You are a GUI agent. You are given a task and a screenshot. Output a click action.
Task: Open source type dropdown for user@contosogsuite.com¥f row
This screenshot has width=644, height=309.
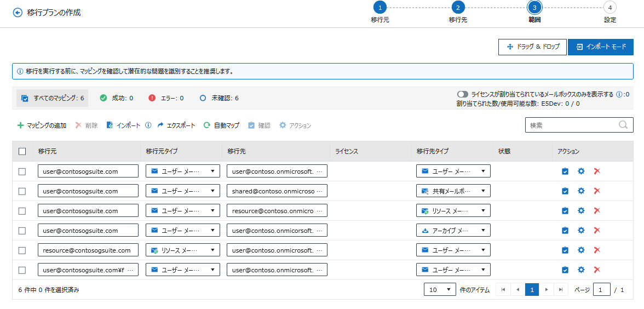click(183, 270)
